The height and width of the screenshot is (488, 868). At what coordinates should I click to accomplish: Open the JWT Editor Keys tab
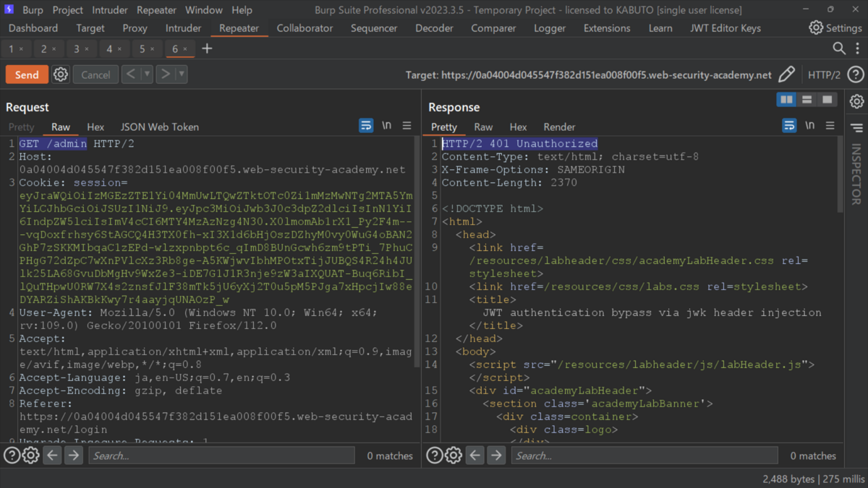726,28
